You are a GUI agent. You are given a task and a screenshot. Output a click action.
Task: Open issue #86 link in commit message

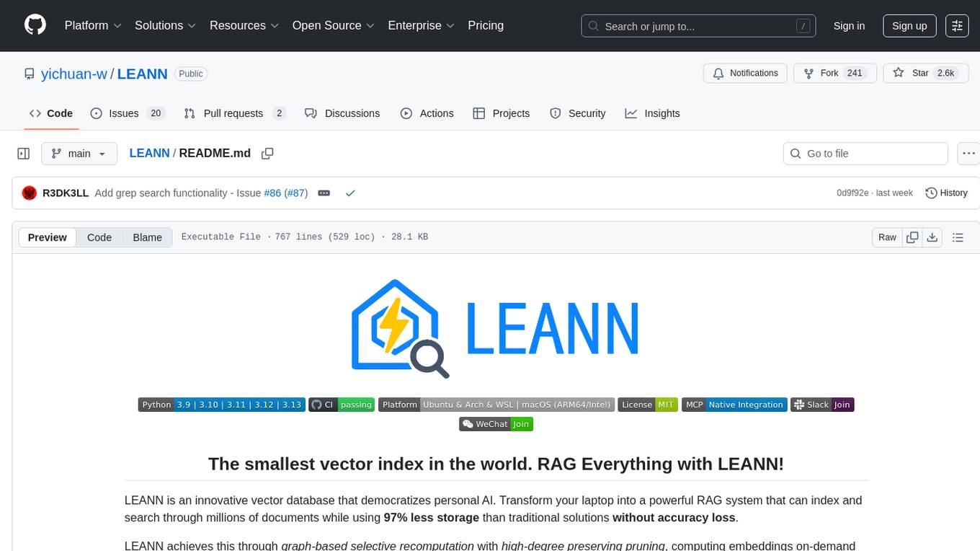(272, 193)
